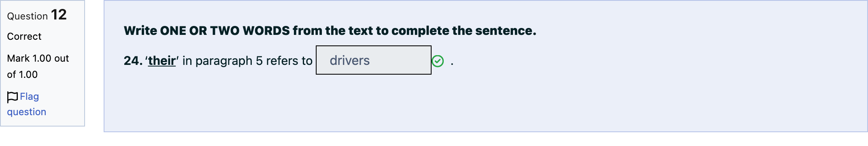Viewport: 868px width, 146px height.
Task: Click the phrase 'in paragraph 5 refers to'
Action: pos(247,61)
